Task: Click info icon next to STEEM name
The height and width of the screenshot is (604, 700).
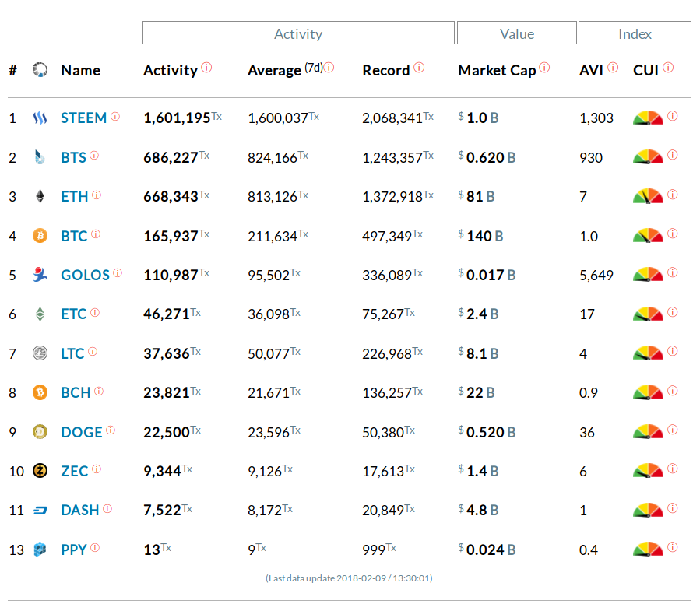Action: (115, 117)
